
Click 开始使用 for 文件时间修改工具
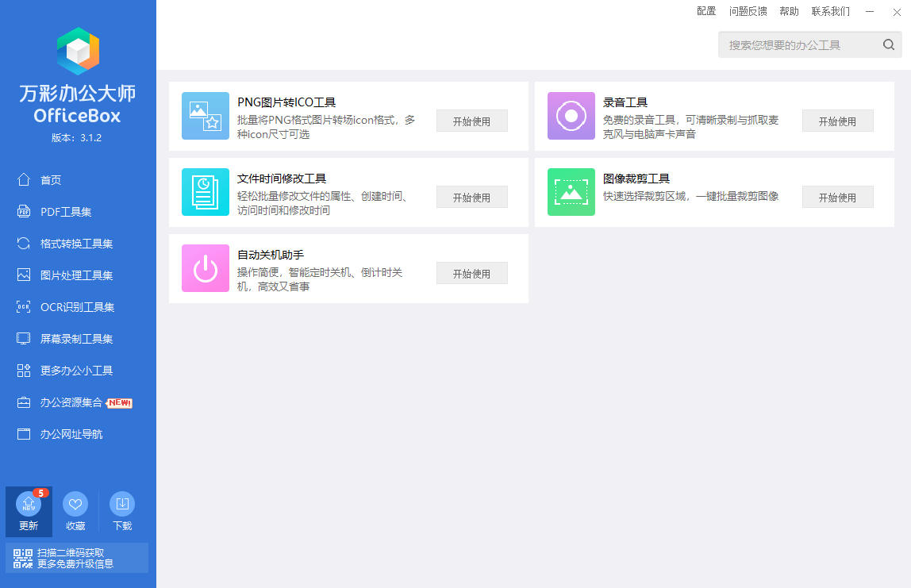click(471, 197)
